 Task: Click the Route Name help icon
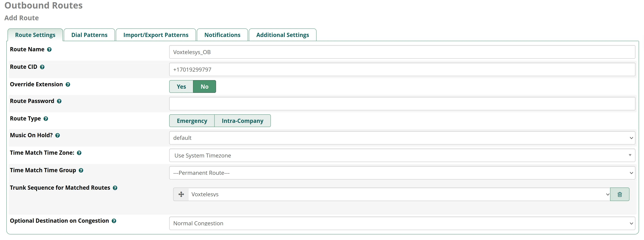point(49,49)
